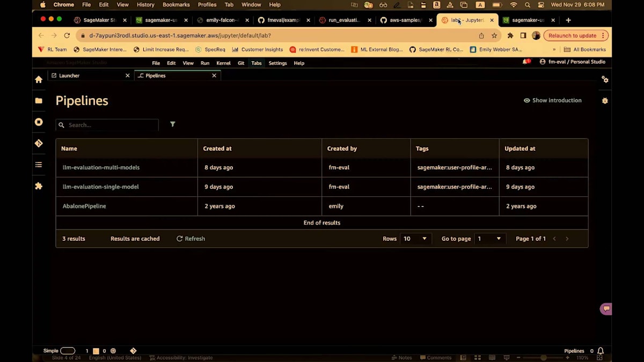This screenshot has width=644, height=362.
Task: Go to previous page arrow
Action: [x=554, y=239]
